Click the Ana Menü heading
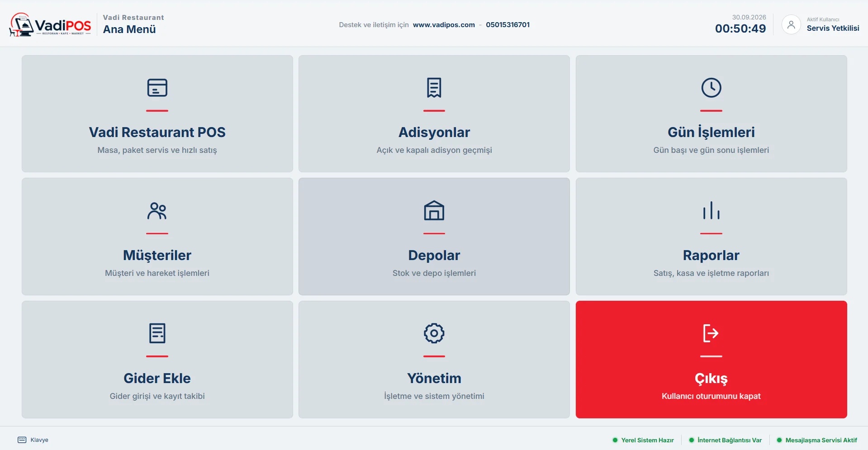 (129, 29)
